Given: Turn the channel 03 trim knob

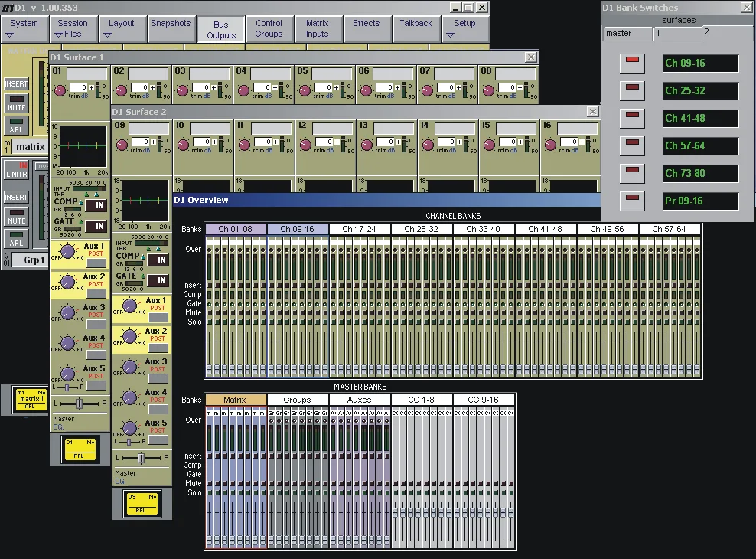Looking at the screenshot, I should click(182, 90).
